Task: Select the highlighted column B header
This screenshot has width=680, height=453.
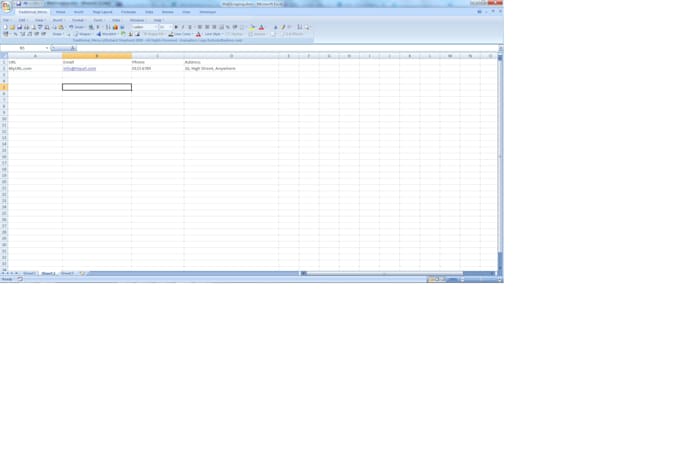Action: point(97,56)
